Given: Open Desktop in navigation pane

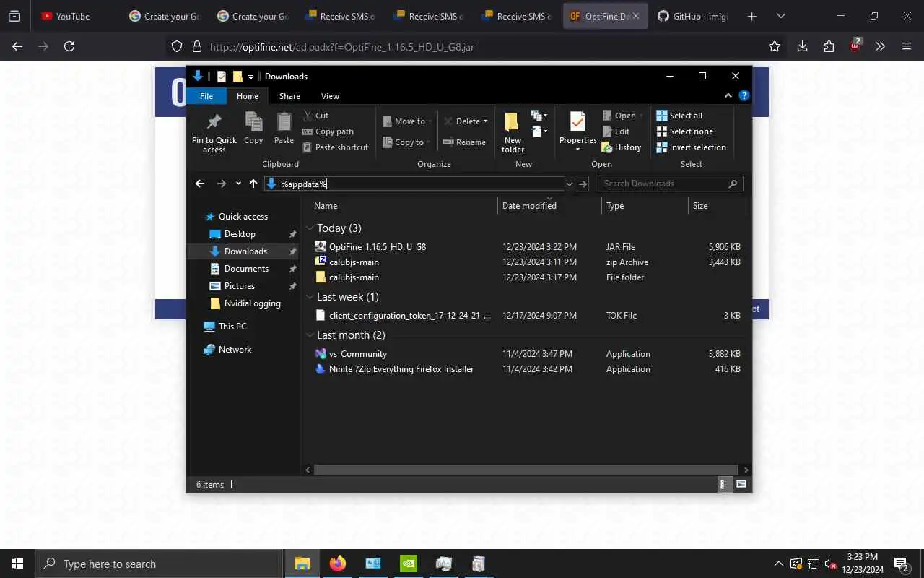Looking at the screenshot, I should 240,234.
